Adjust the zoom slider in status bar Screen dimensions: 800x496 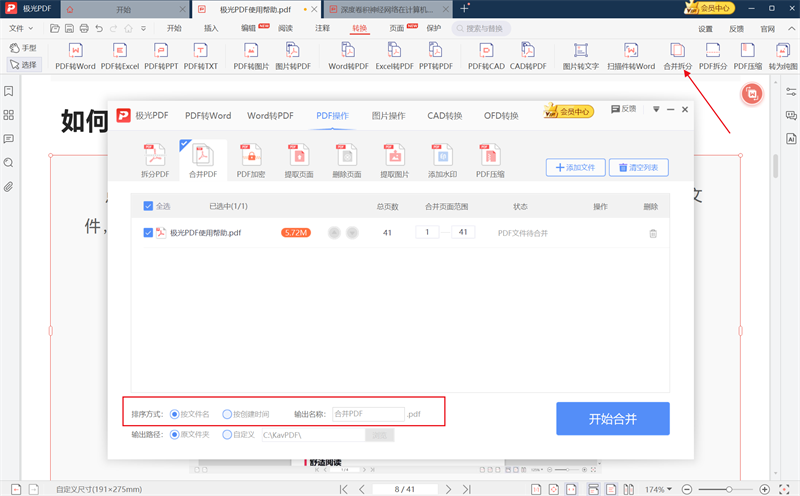(729, 489)
